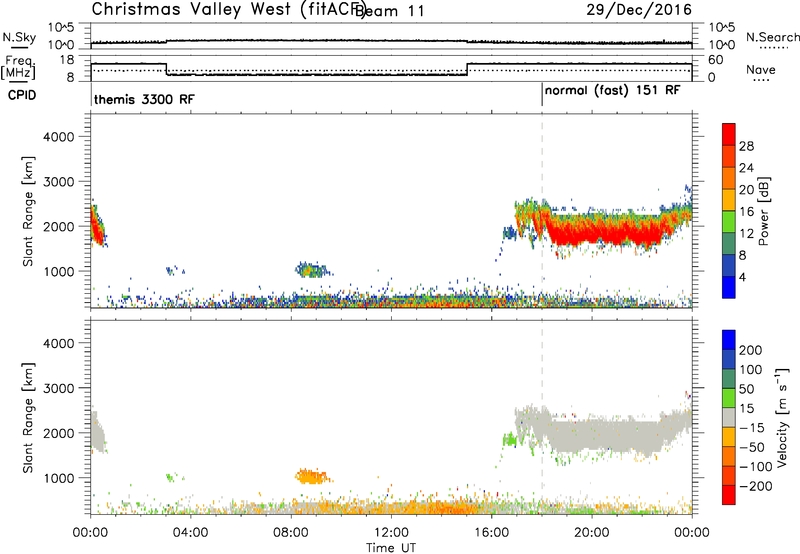The image size is (800, 554).
Task: Click the 'Nave' legend label
Action: coord(761,70)
